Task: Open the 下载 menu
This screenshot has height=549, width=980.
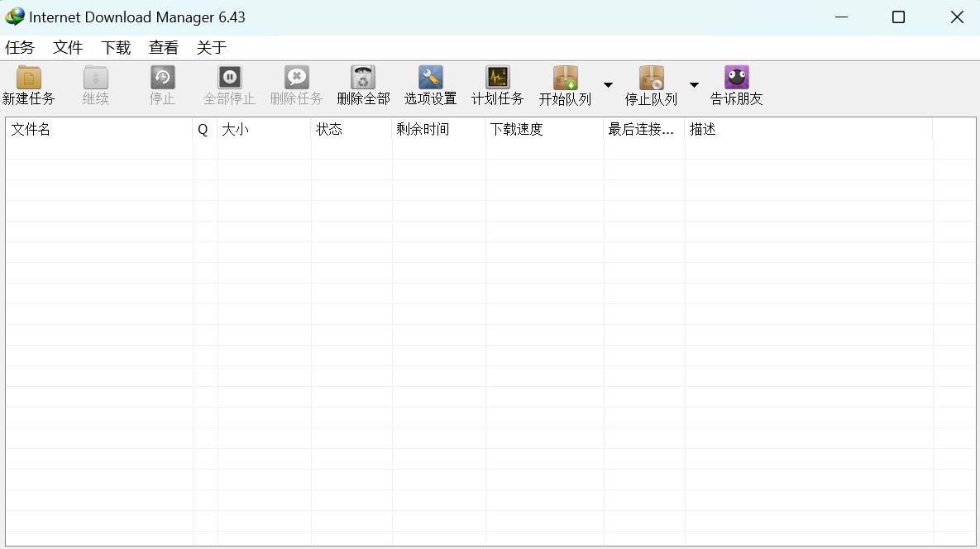Action: click(x=116, y=47)
